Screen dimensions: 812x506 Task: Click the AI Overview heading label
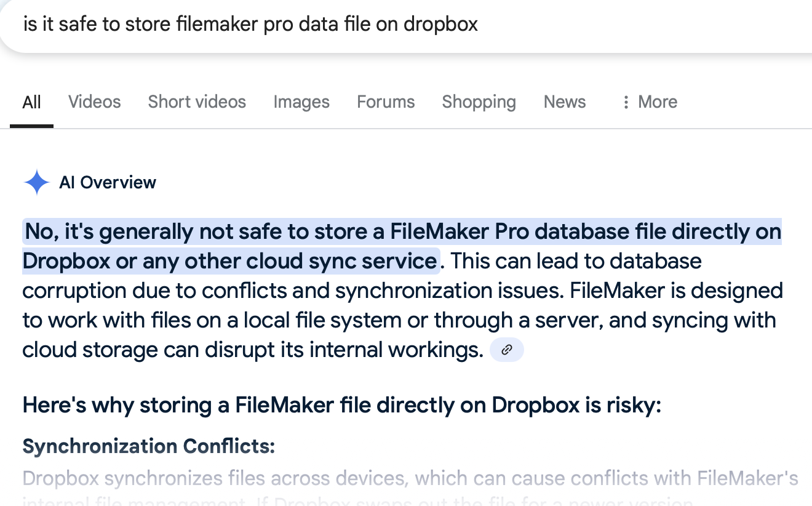[108, 182]
